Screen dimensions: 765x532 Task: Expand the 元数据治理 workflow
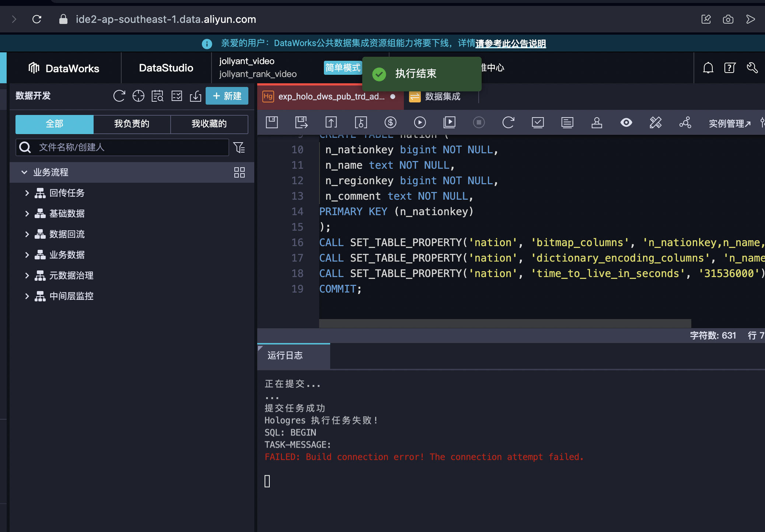coord(27,276)
